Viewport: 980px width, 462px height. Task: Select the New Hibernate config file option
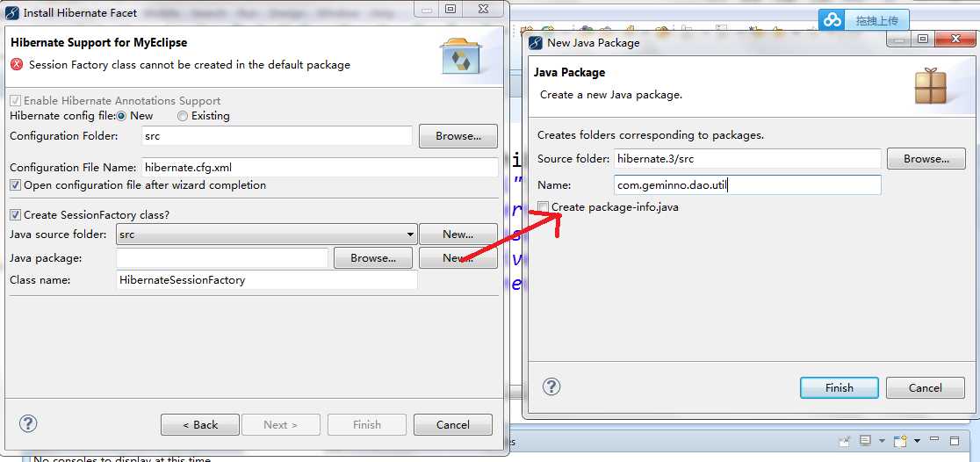[x=121, y=116]
